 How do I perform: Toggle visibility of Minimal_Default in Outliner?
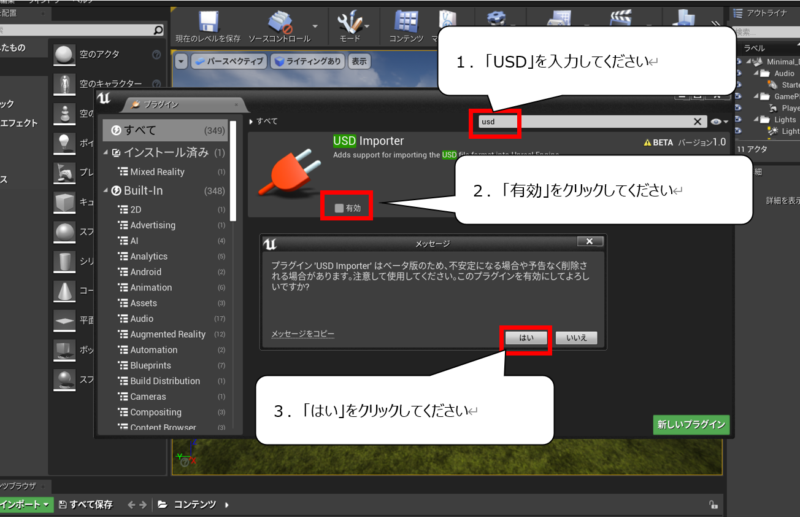click(x=738, y=61)
